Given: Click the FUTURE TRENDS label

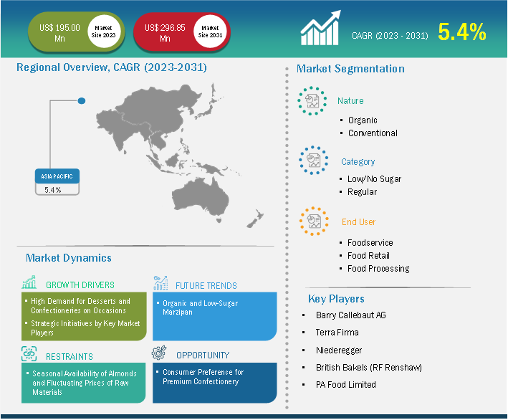Looking at the screenshot, I should coord(206,286).
